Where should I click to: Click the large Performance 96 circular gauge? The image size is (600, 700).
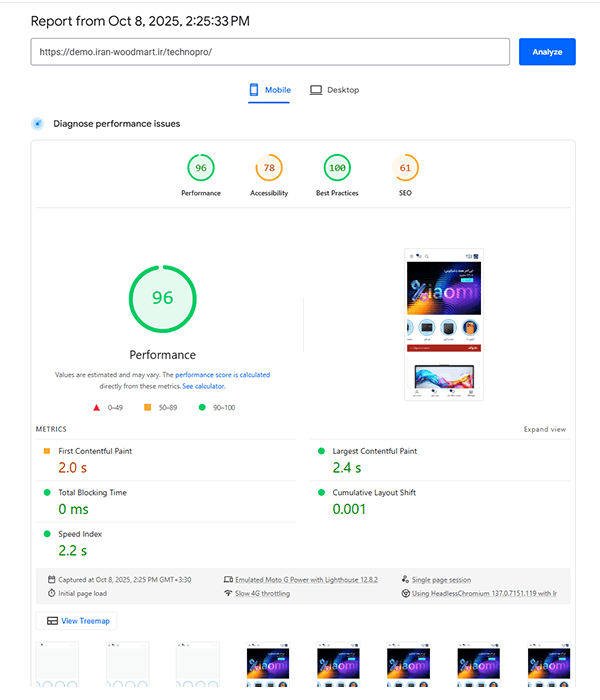162,298
